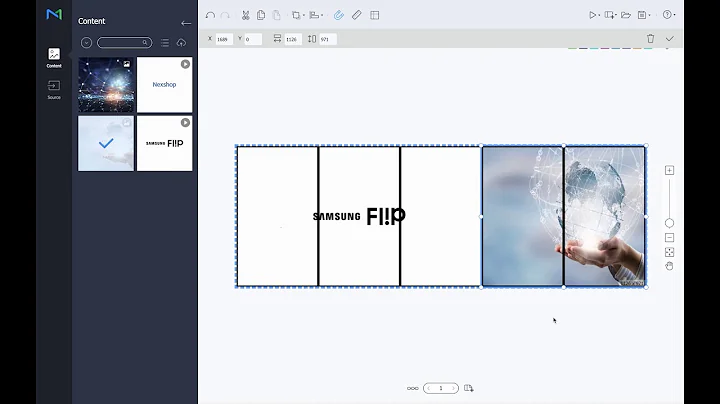Upload content with cloud icon

coord(181,43)
